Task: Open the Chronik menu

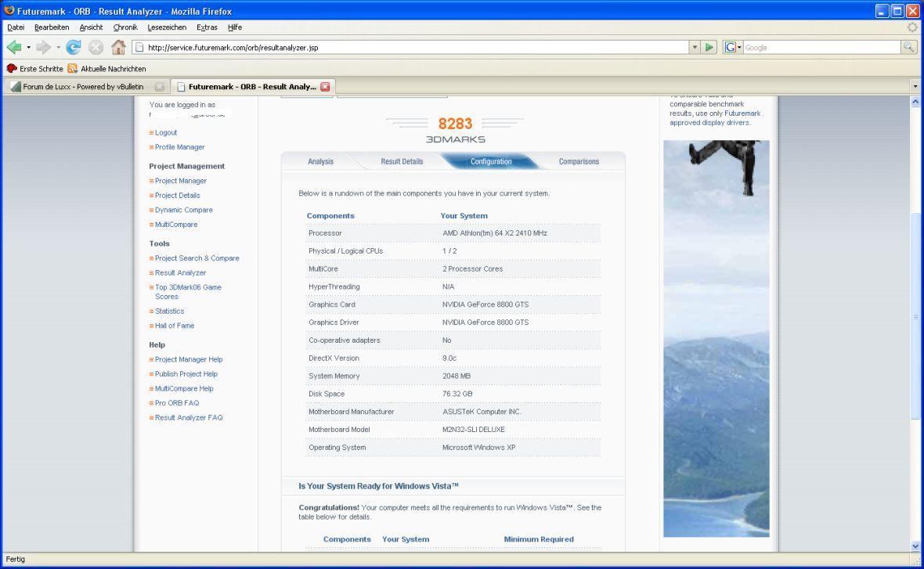Action: pos(125,27)
